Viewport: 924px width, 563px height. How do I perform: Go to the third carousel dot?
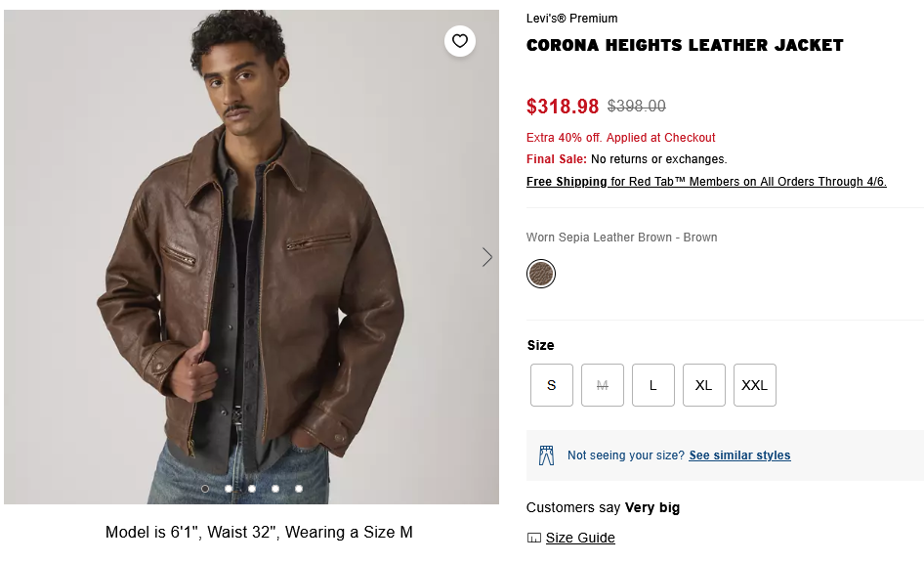click(252, 488)
